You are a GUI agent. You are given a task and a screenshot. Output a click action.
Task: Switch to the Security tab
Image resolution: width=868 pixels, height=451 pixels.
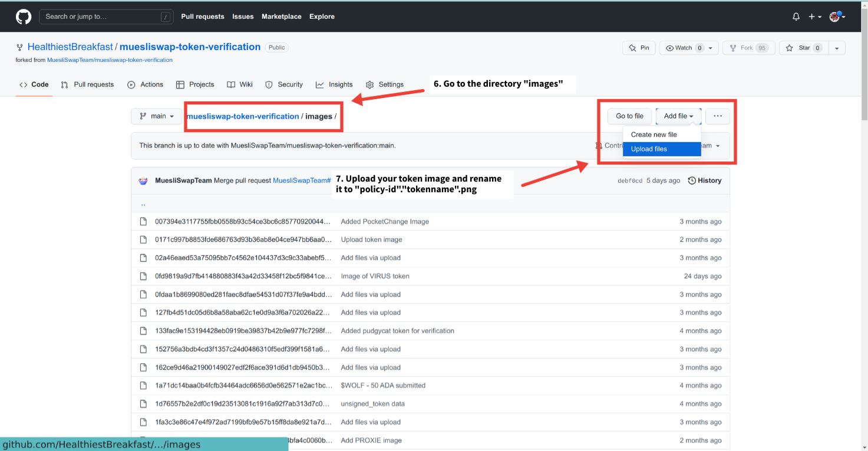pyautogui.click(x=284, y=84)
